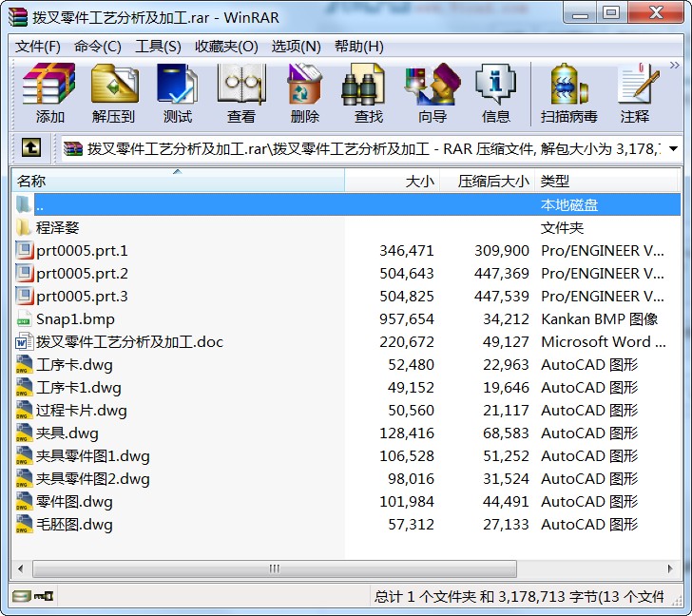Sort by the 名称 column header
Image resolution: width=692 pixels, height=616 pixels.
178,181
